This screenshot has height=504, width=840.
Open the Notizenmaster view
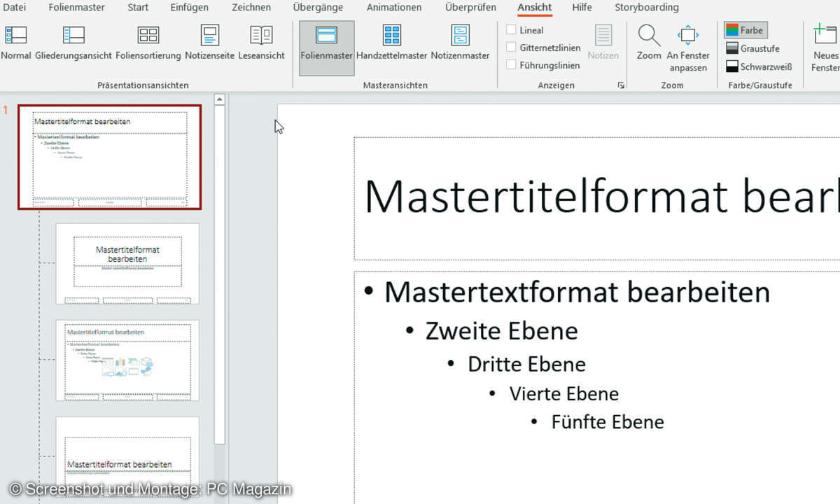point(460,43)
